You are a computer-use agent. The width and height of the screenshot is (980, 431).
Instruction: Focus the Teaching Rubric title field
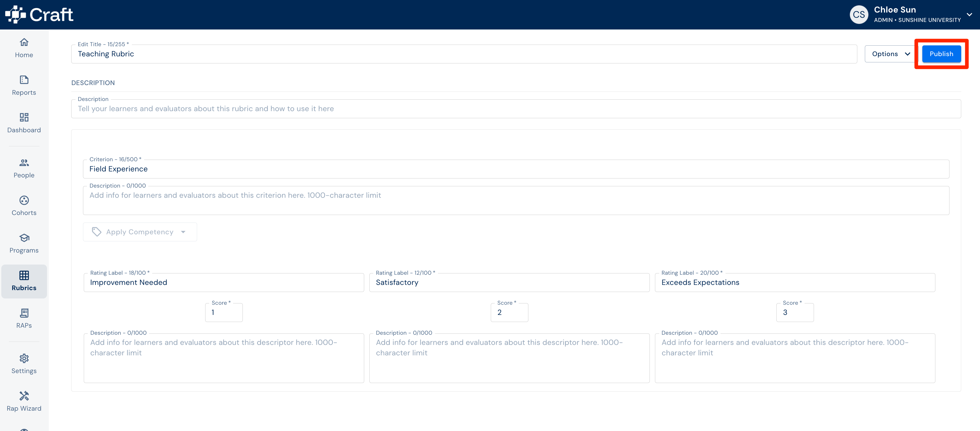point(464,54)
